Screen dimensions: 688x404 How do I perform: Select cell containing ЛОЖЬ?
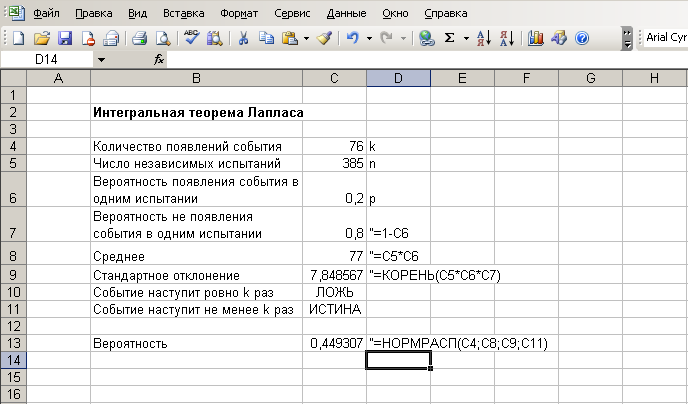334,292
